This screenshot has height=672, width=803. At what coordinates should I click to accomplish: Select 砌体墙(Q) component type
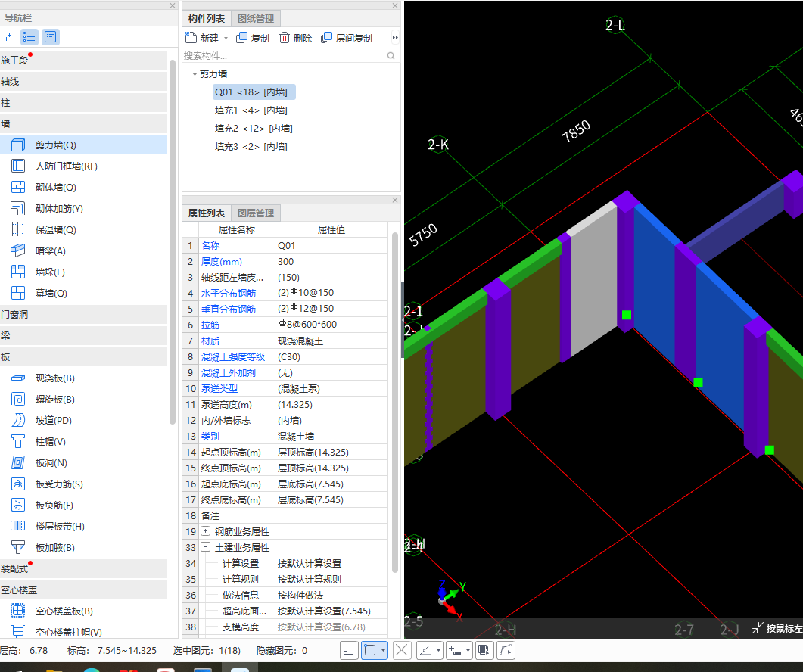click(x=55, y=188)
